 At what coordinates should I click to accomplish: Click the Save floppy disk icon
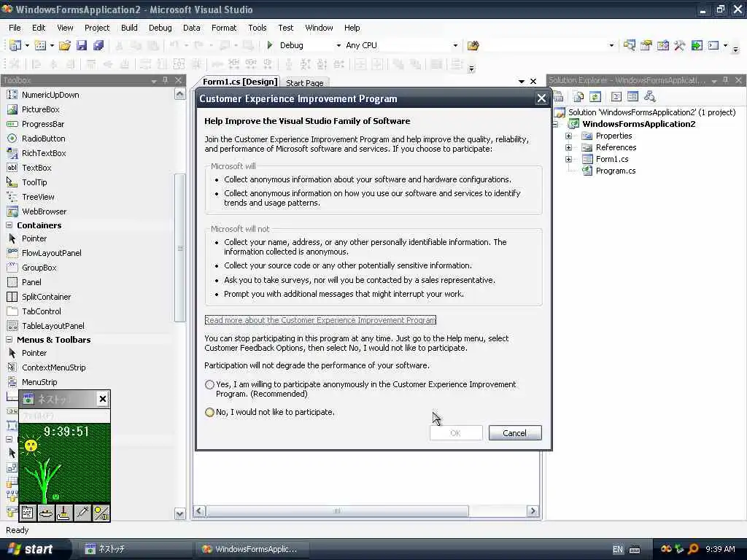[x=82, y=45]
